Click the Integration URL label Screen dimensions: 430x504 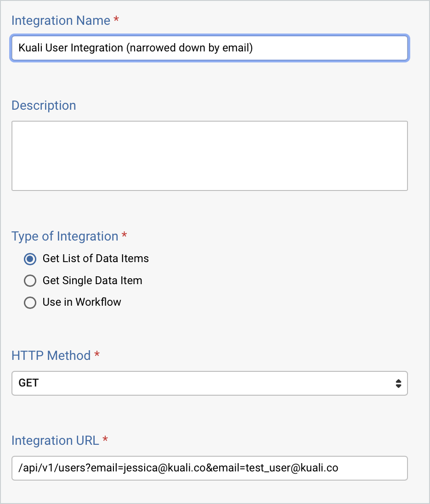tap(55, 441)
